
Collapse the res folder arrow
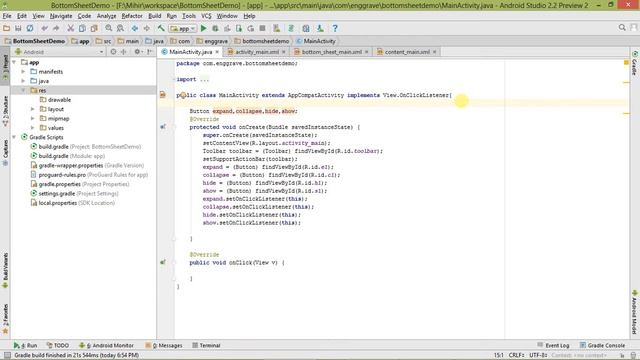pos(23,90)
